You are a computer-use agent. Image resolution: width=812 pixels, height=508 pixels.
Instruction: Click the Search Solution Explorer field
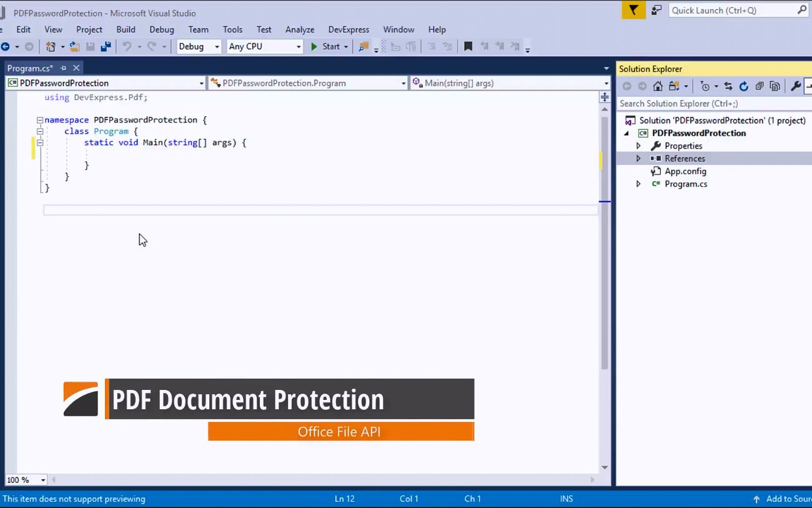tap(715, 104)
